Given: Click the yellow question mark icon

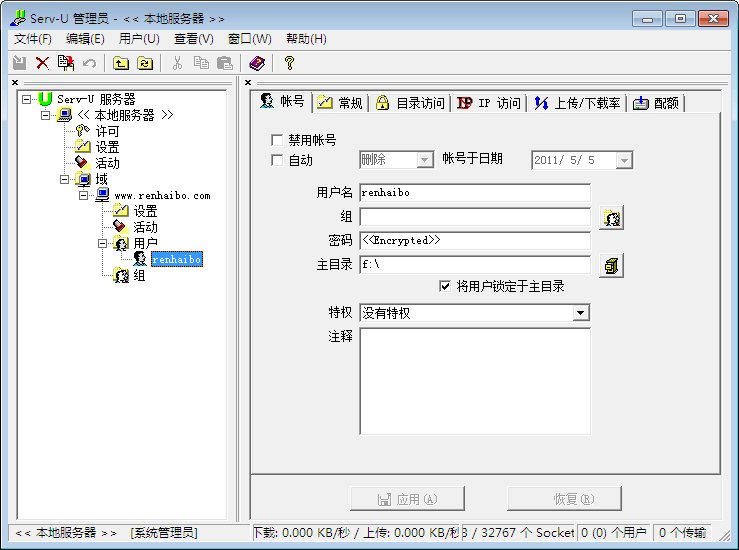Looking at the screenshot, I should click(x=289, y=63).
